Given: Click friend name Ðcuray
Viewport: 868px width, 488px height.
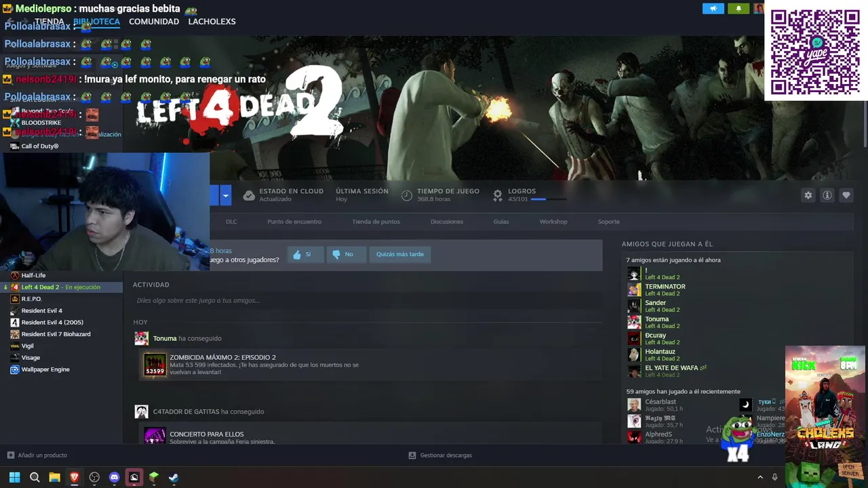Looking at the screenshot, I should 655,335.
